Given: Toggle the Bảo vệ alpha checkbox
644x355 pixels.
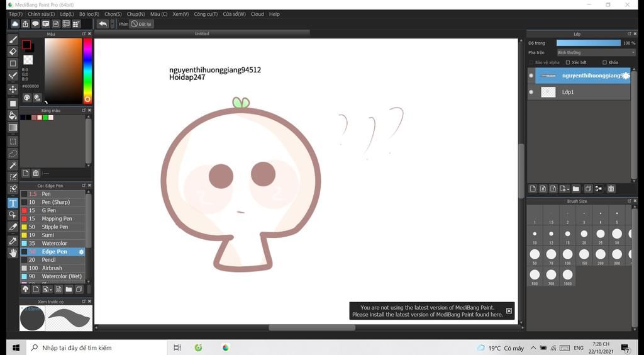Looking at the screenshot, I should [531, 62].
